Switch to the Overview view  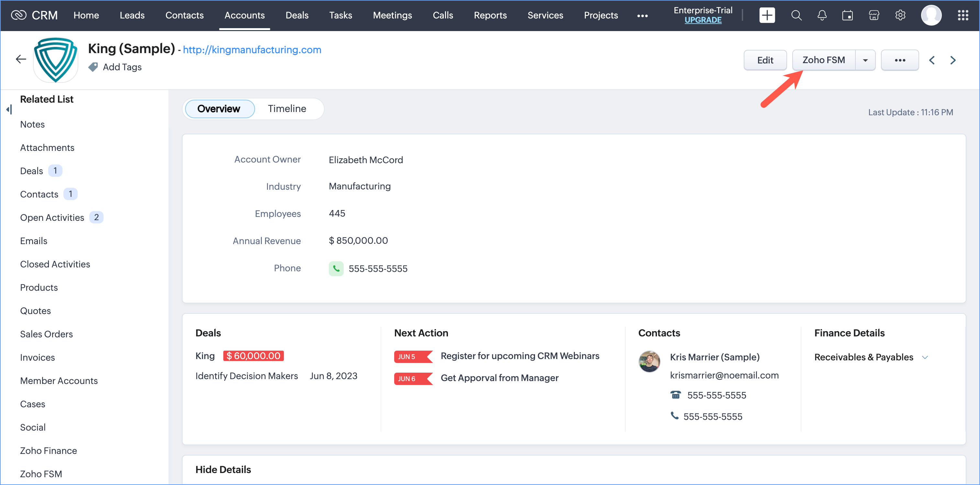click(x=219, y=109)
